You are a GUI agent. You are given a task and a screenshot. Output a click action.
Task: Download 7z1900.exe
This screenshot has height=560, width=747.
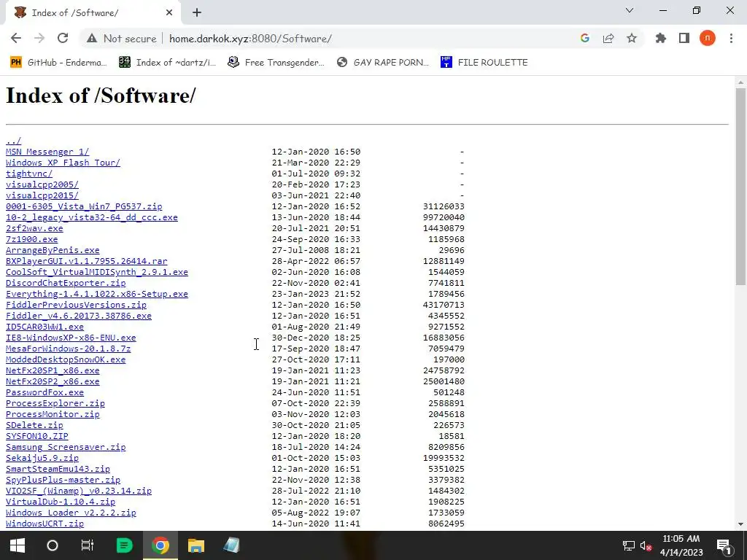pos(31,239)
